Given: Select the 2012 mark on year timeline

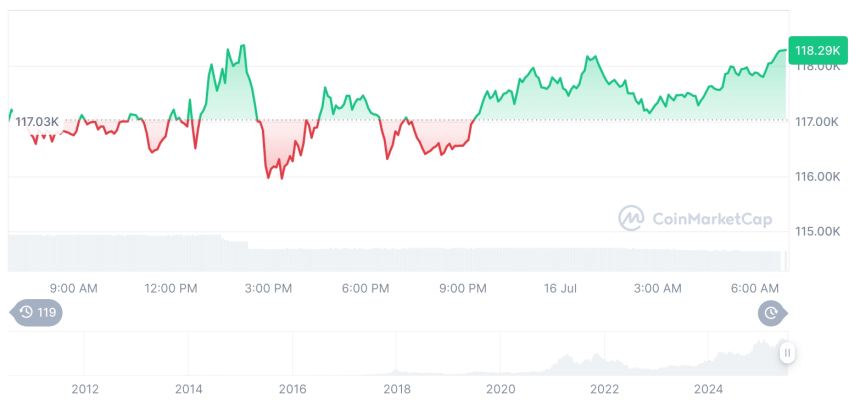Looking at the screenshot, I should 85,388.
